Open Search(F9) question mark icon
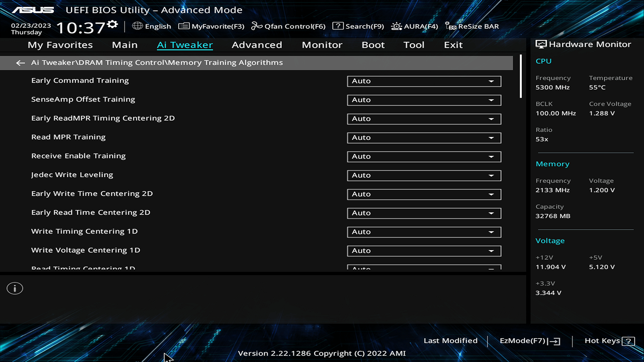Viewport: 644px width, 362px height. tap(338, 26)
